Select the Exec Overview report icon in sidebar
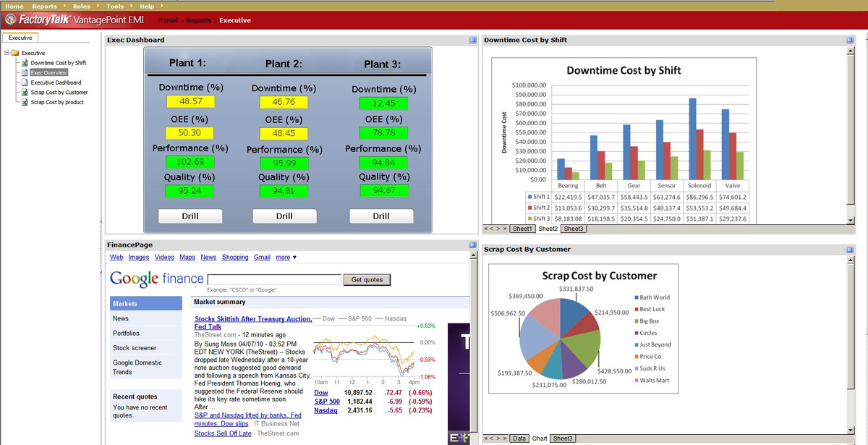Screen dimensions: 868x445 pos(25,72)
